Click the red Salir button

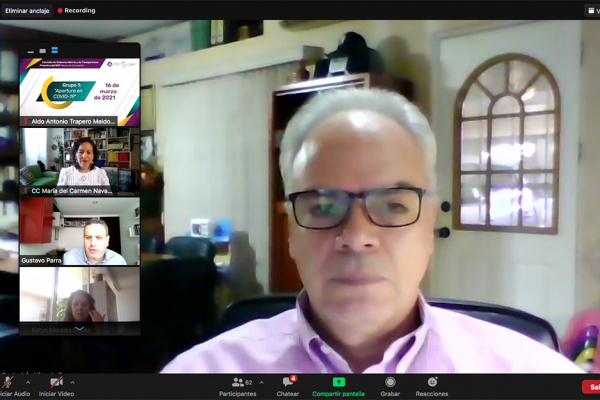pyautogui.click(x=592, y=387)
